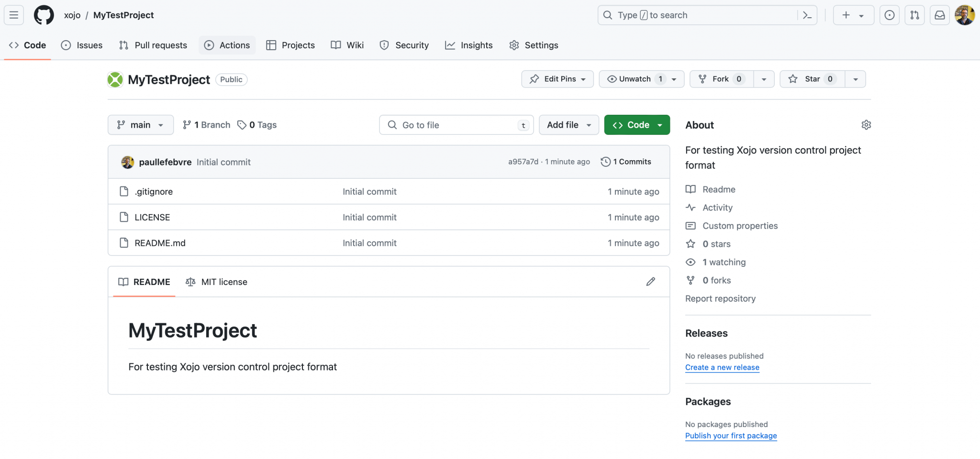The image size is (980, 459).
Task: Open the .gitignore file
Action: click(x=154, y=191)
